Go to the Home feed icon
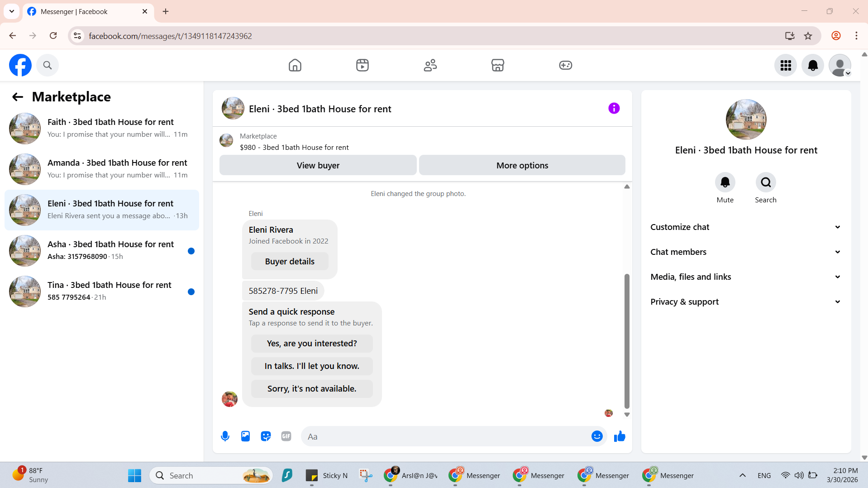 point(295,65)
